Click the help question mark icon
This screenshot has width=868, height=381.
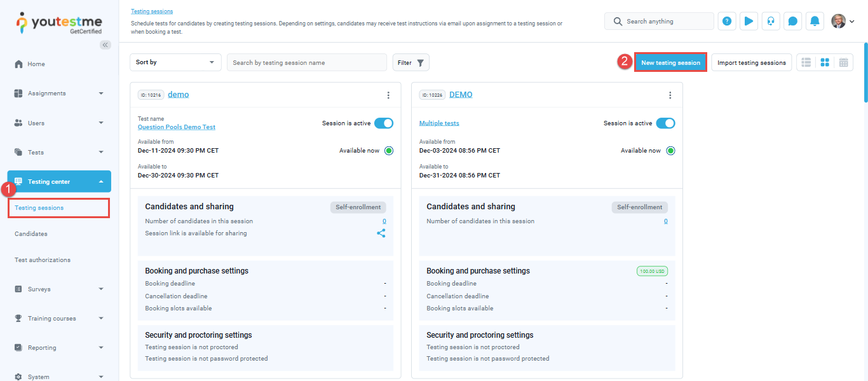click(727, 21)
